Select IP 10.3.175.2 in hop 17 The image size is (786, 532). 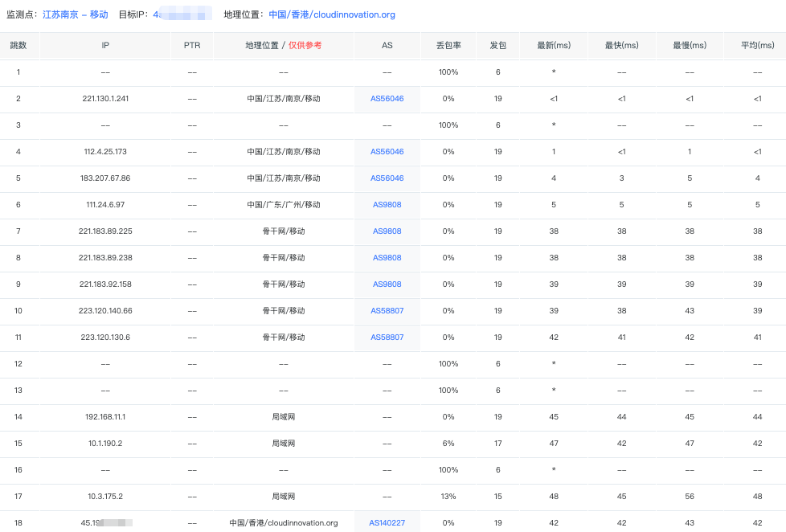click(105, 497)
